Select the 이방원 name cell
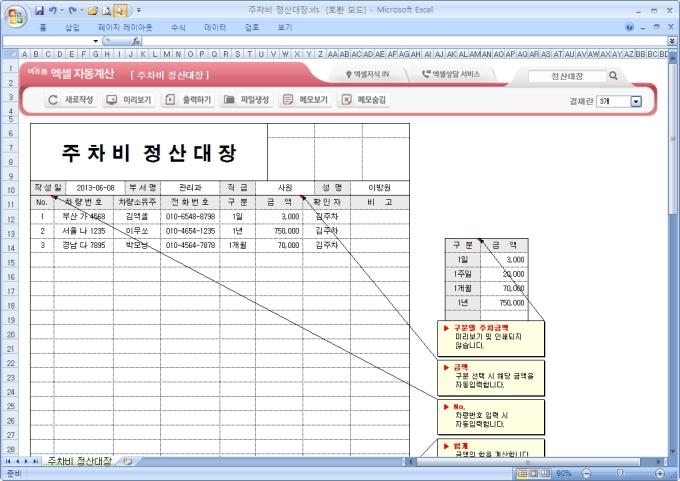The width and height of the screenshot is (680, 481). coord(379,188)
